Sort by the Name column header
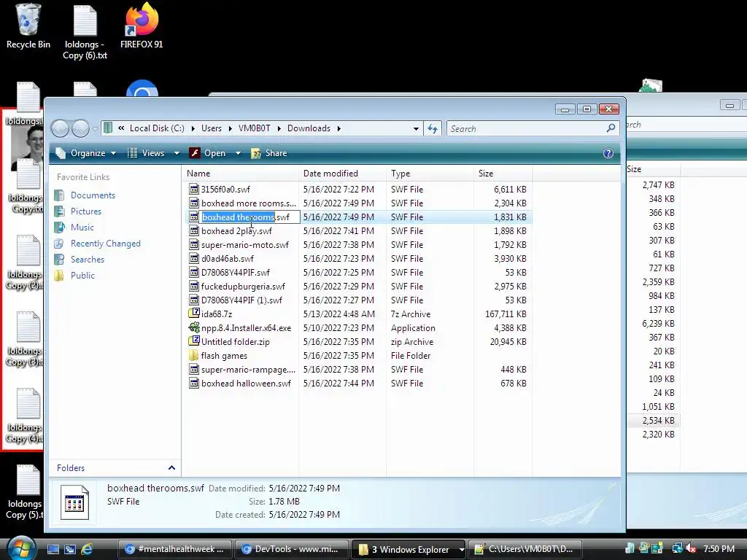Image resolution: width=747 pixels, height=560 pixels. point(241,174)
